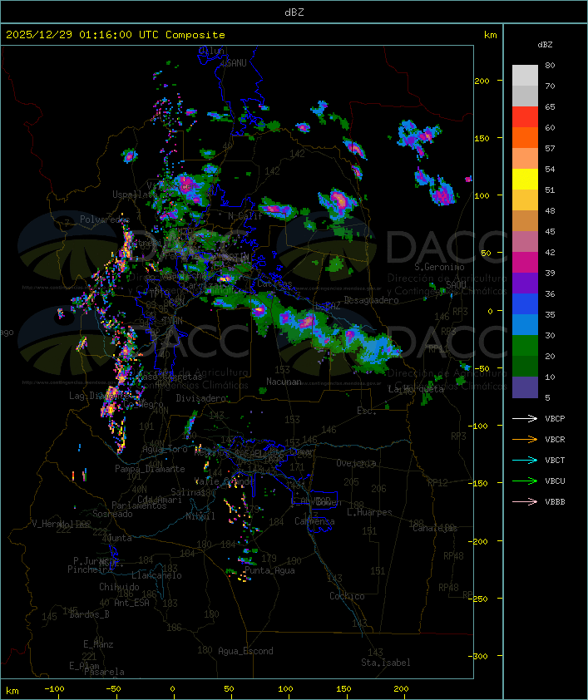The height and width of the screenshot is (700, 588).
Task: Select the yellow 51-54 dBZ legend swatch
Action: point(525,180)
